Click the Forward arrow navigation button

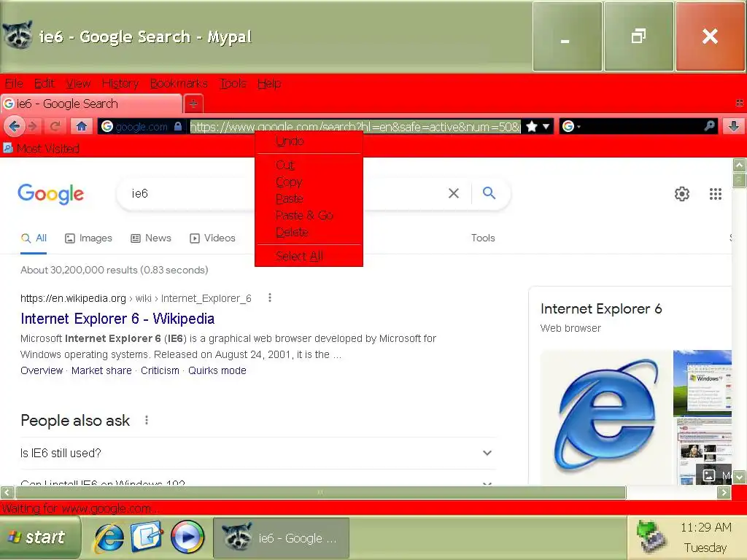(x=32, y=127)
